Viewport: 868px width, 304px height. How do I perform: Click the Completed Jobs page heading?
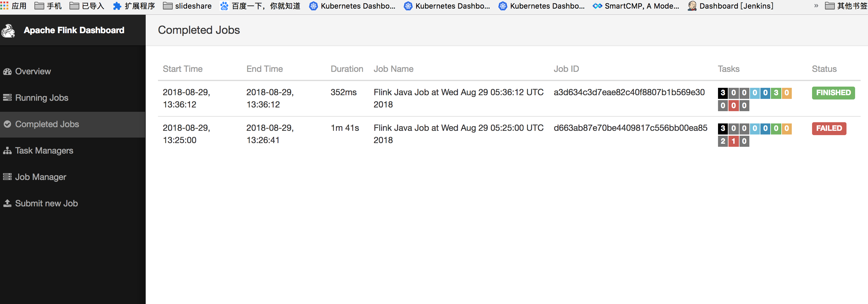click(199, 30)
